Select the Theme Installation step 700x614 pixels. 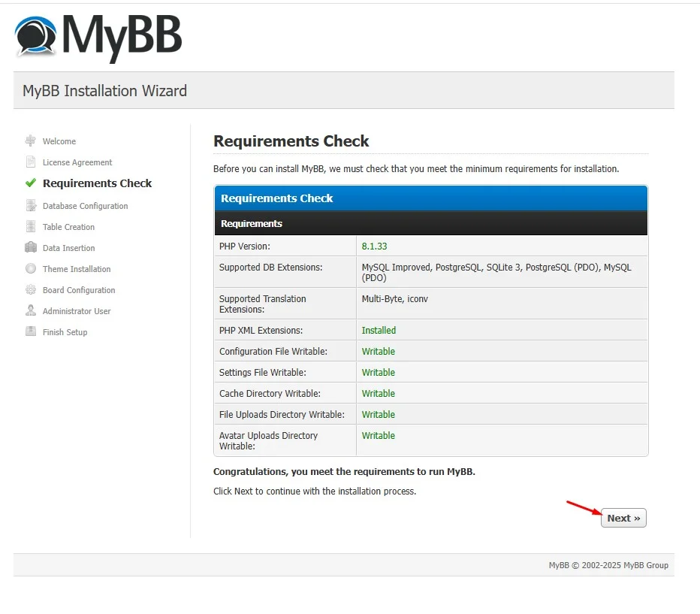coord(77,269)
